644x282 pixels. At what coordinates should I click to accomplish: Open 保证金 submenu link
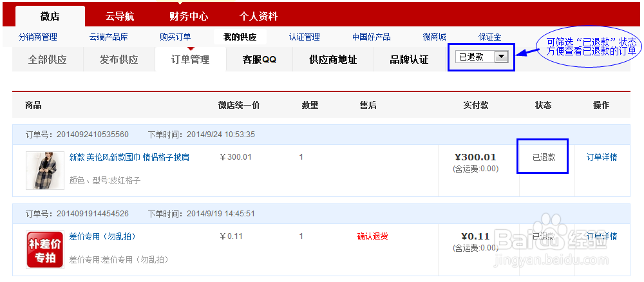tap(489, 37)
